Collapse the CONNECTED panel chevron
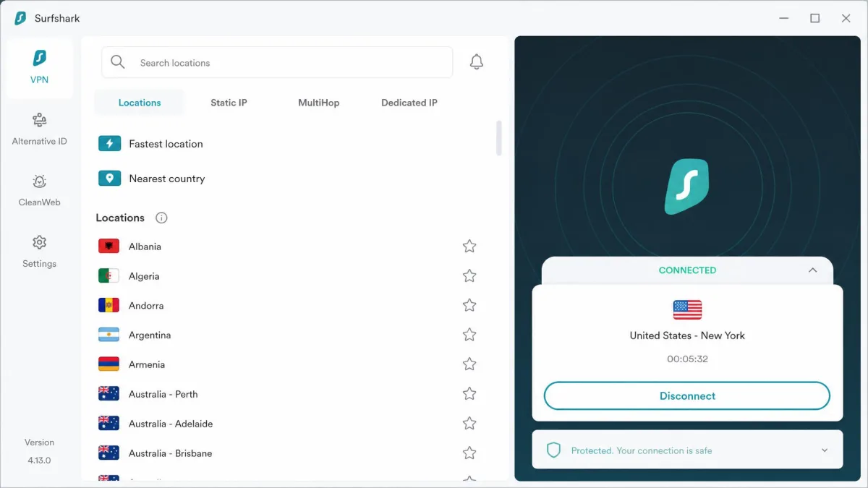The height and width of the screenshot is (488, 868). pos(812,270)
